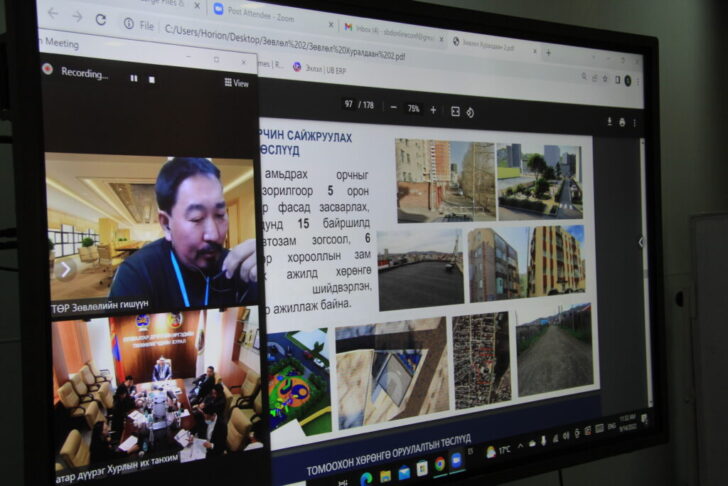This screenshot has height=486, width=728.
Task: Click the next video arrow in Zoom
Action: pos(66,268)
